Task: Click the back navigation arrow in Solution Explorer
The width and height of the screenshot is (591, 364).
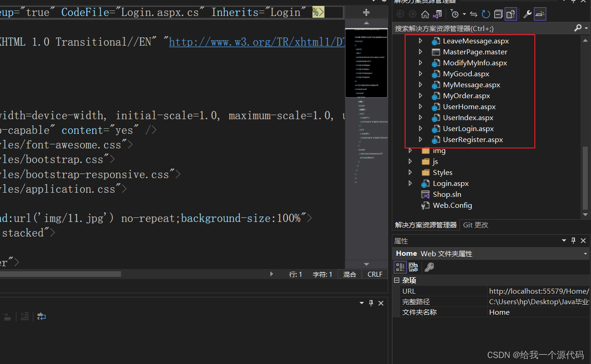Action: tap(400, 14)
